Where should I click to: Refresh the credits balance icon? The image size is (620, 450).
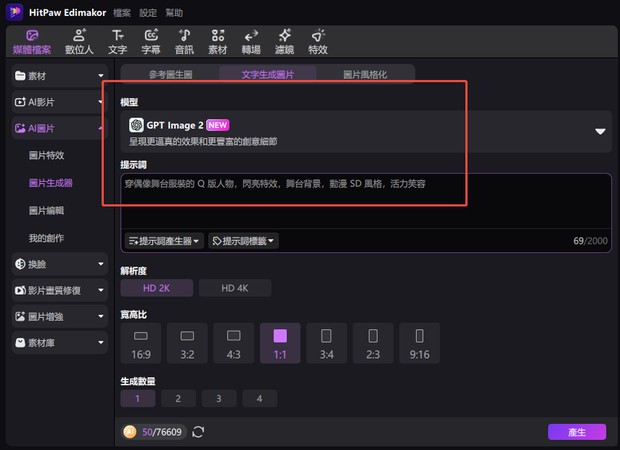point(198,432)
